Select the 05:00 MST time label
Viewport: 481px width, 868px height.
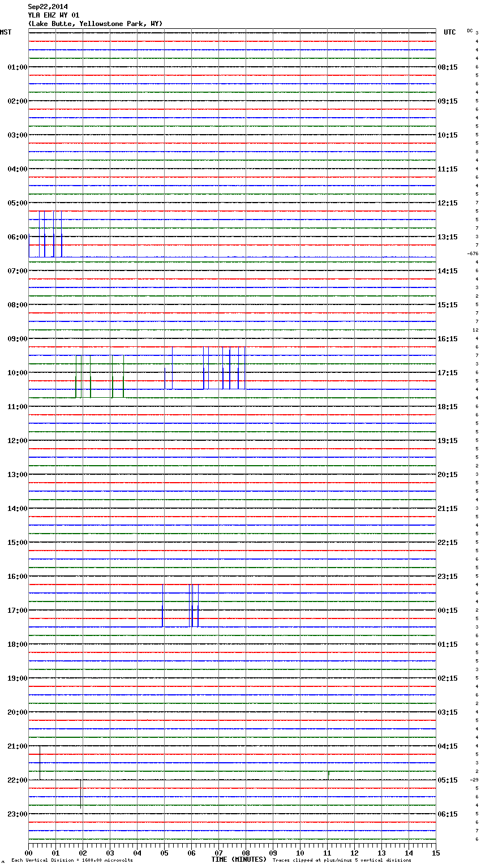coord(18,203)
